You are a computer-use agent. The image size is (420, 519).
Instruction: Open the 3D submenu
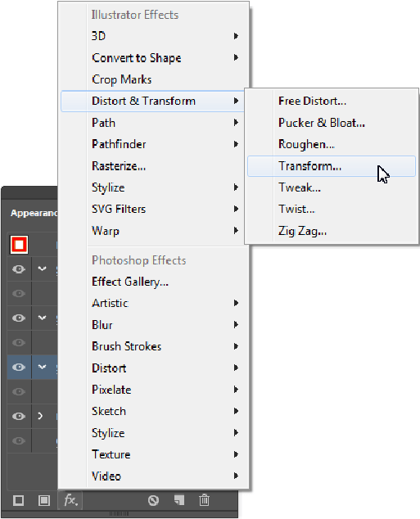coord(153,36)
